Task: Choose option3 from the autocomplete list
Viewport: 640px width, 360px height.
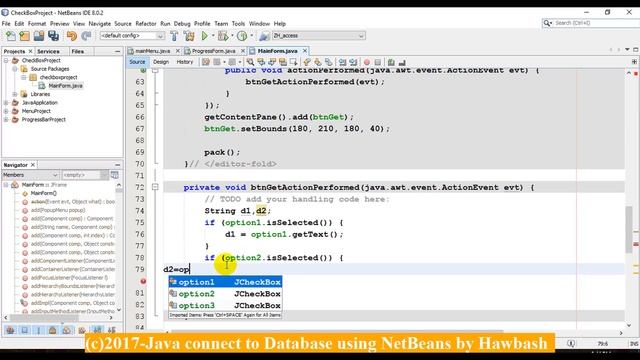Action: tap(225, 306)
